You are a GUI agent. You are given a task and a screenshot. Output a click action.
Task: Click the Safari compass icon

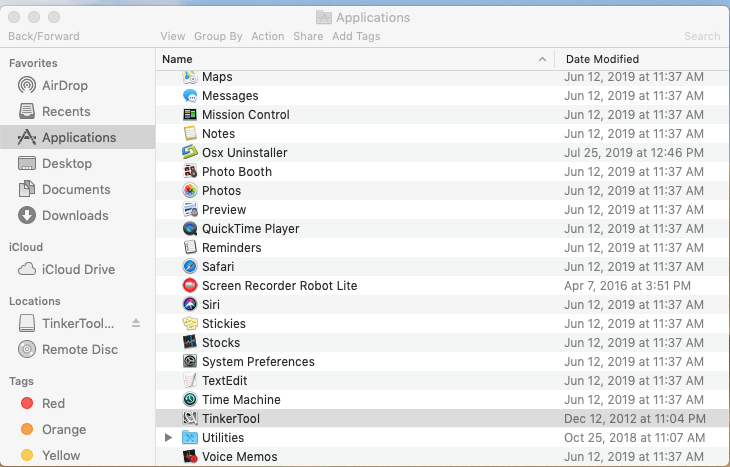(x=189, y=267)
